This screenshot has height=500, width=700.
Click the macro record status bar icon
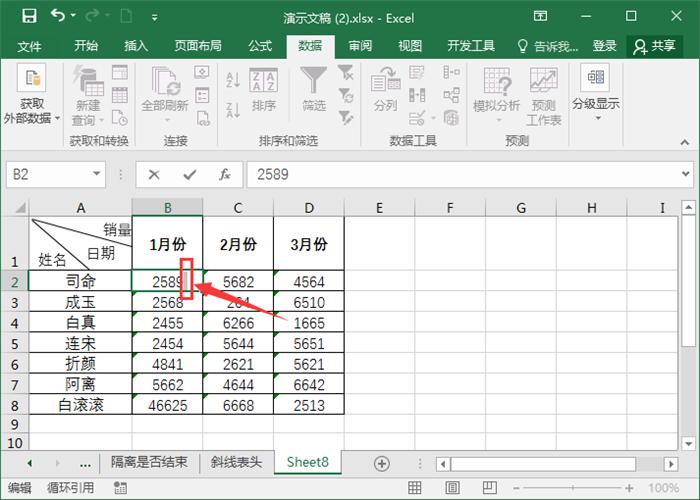pos(120,488)
